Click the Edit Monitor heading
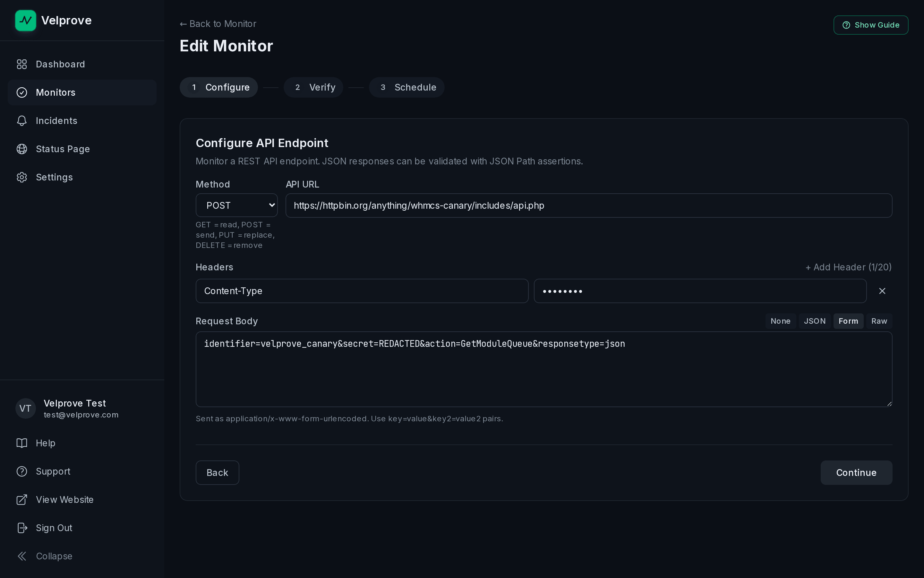The height and width of the screenshot is (578, 924). click(x=227, y=46)
